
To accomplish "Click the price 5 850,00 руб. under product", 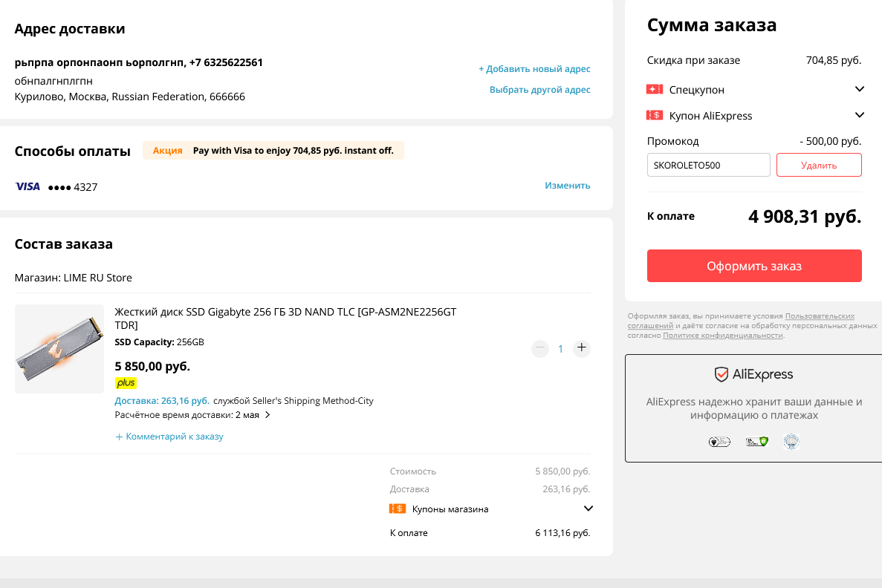I will pyautogui.click(x=152, y=367).
